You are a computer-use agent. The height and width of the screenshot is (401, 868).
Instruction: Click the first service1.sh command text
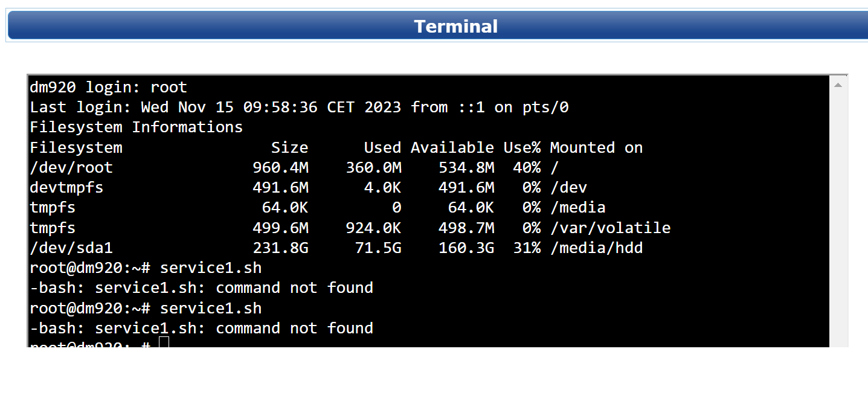pos(211,268)
